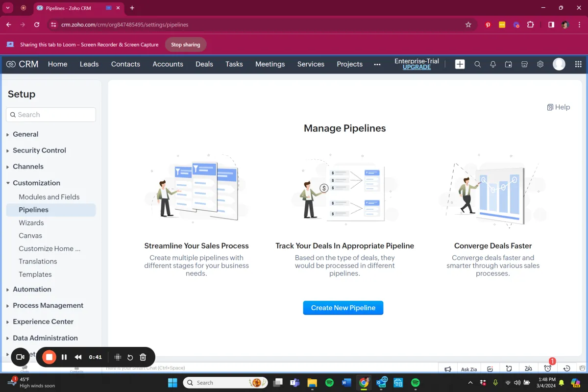The width and height of the screenshot is (588, 392).
Task: Open the recent items history icon
Action: (x=567, y=369)
